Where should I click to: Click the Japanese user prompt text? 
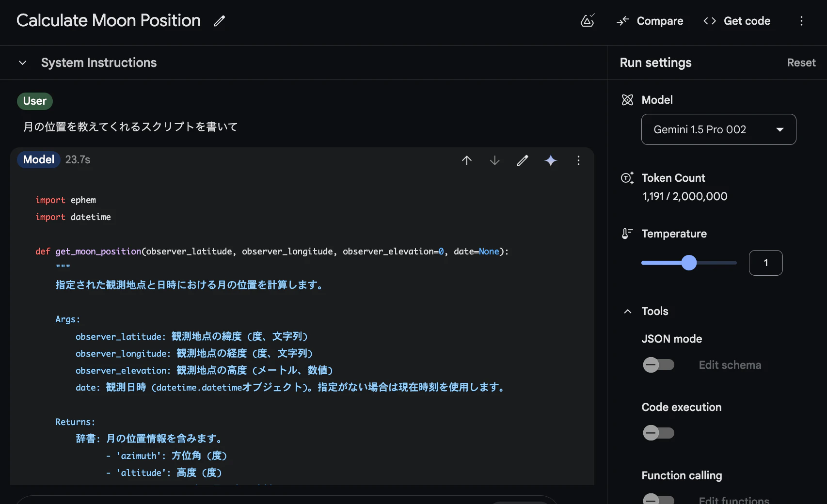(130, 127)
